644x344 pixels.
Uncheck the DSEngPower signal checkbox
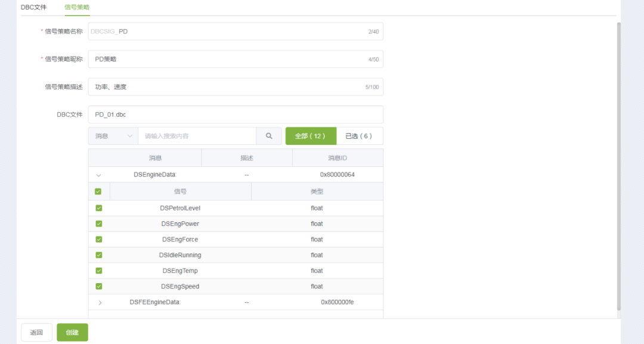click(98, 224)
